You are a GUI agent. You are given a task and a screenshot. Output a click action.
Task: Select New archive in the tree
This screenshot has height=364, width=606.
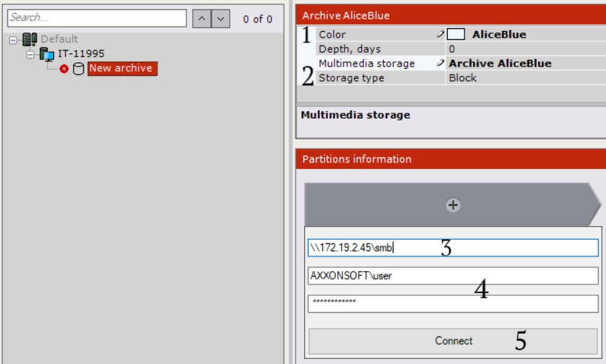click(121, 69)
